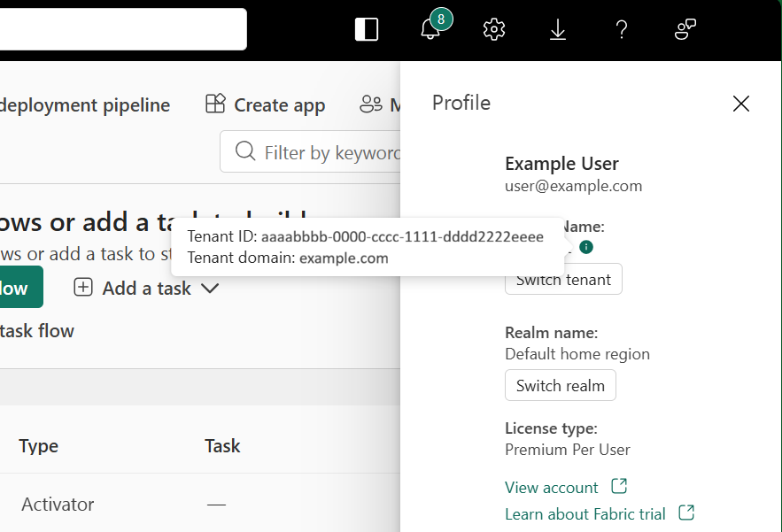Click the Filter by keyword input field
Screen dimensions: 782x532
pos(328,151)
